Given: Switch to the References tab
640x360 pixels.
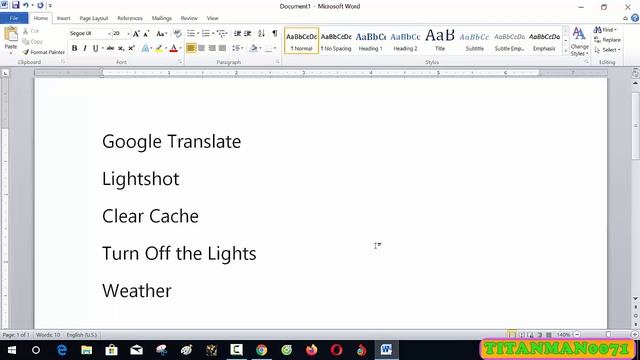Looking at the screenshot, I should point(130,18).
